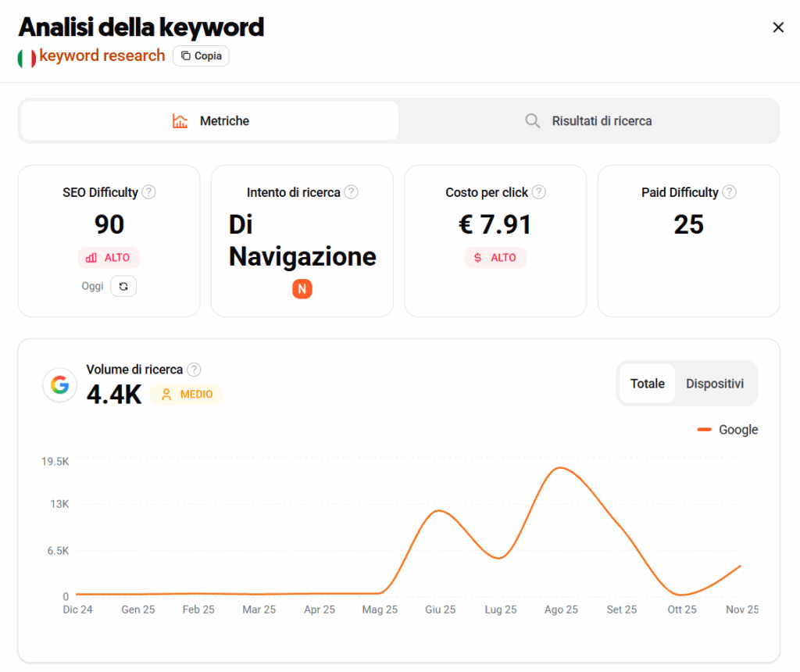
Task: Click the orange N navigational intent badge
Action: point(302,288)
